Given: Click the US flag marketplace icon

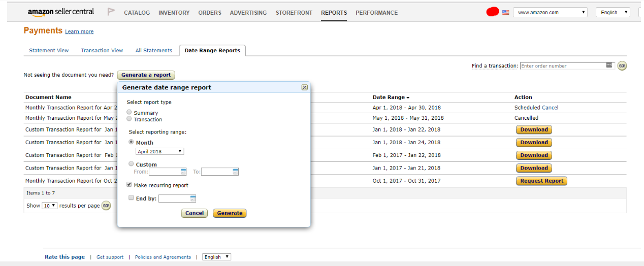Looking at the screenshot, I should 505,13.
